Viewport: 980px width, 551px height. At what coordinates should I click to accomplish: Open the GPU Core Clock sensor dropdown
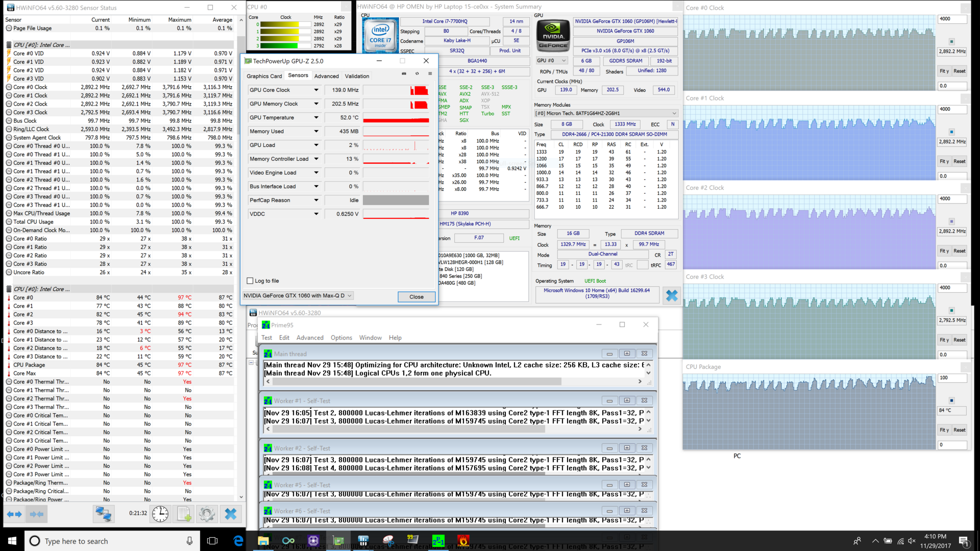(x=316, y=90)
